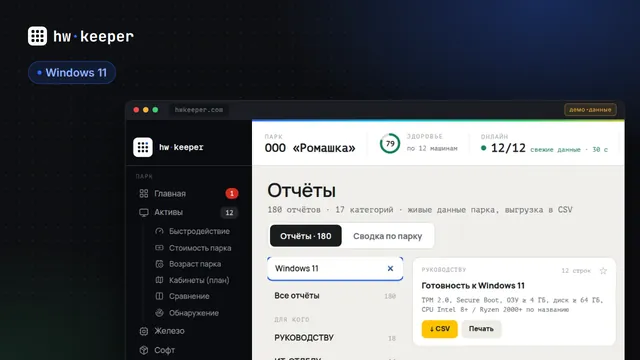
Task: Open the Главная sidebar item
Action: click(188, 193)
